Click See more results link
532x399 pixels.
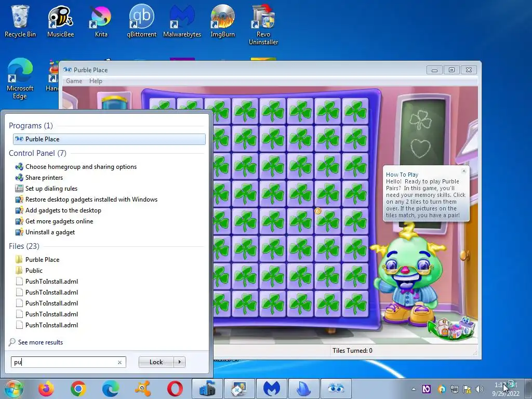41,342
